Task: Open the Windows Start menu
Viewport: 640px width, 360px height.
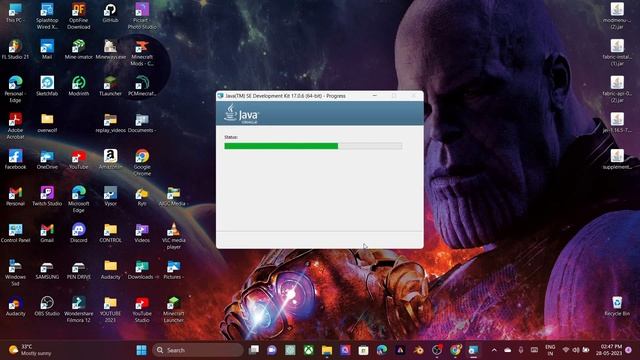Action: click(x=141, y=350)
